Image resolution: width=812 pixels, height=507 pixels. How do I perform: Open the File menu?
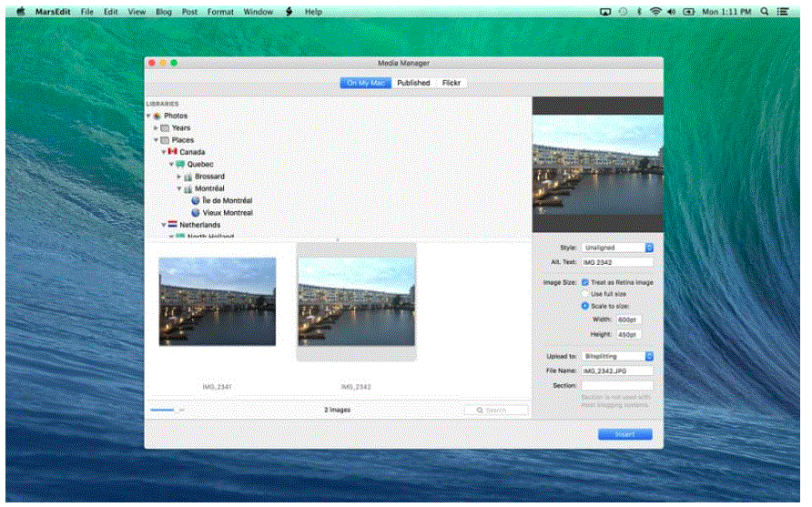[x=87, y=12]
